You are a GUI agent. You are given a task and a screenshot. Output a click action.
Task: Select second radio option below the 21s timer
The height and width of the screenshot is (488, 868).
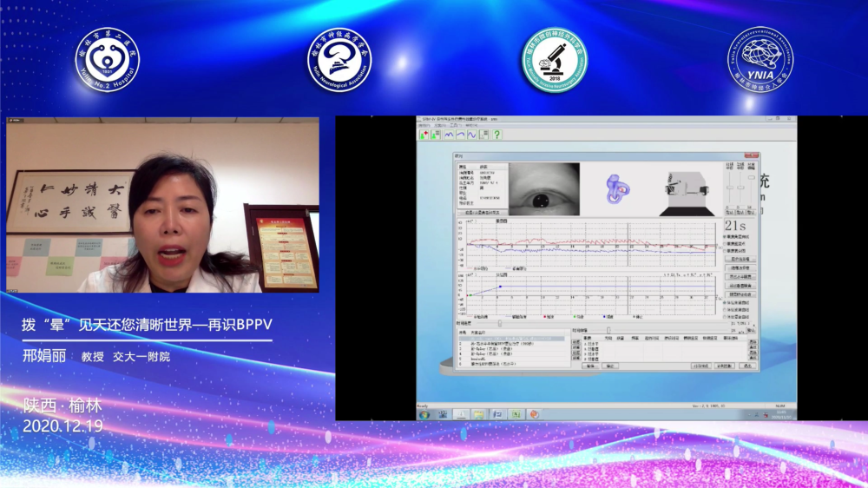tap(726, 244)
